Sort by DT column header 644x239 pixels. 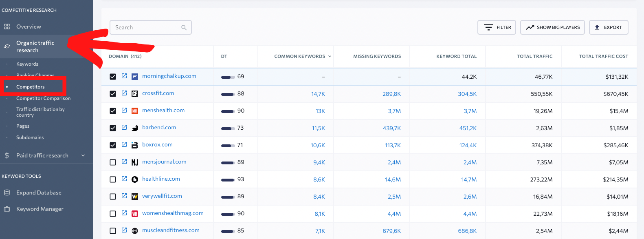(224, 56)
